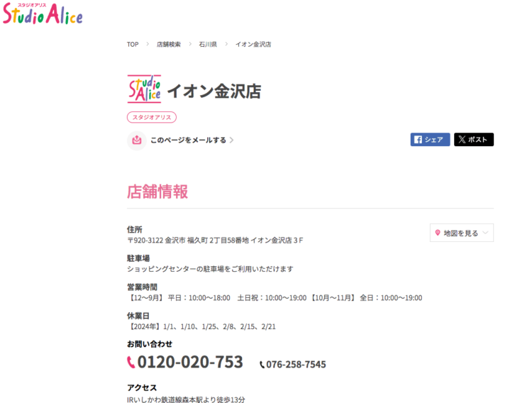The height and width of the screenshot is (403, 532).
Task: Click the square Studio Alice store logo
Action: click(144, 89)
